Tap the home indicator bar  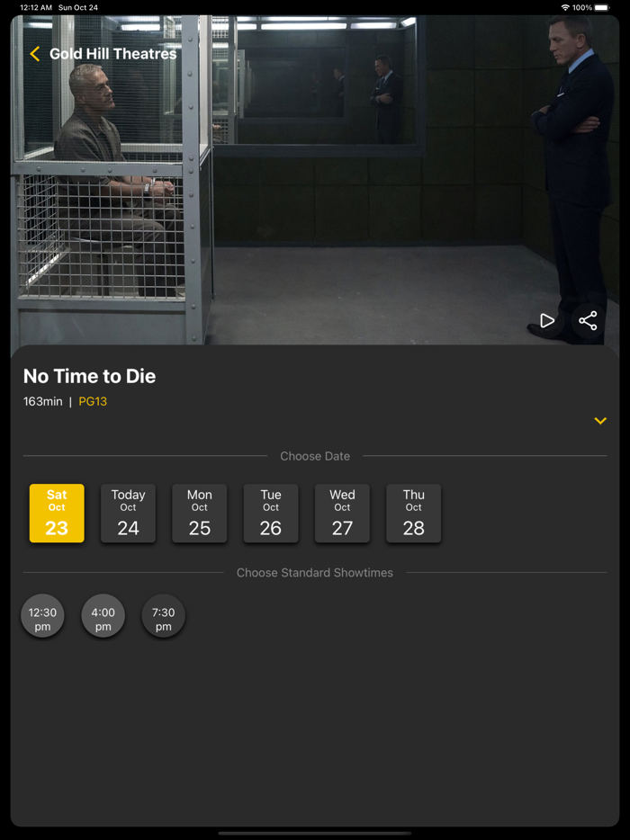pyautogui.click(x=315, y=833)
